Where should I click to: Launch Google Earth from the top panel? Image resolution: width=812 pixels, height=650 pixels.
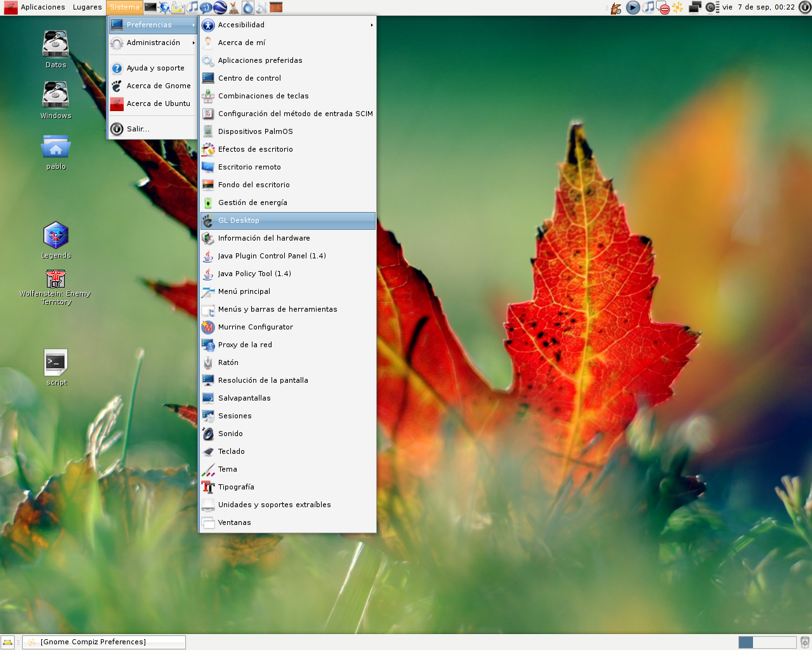[x=220, y=8]
